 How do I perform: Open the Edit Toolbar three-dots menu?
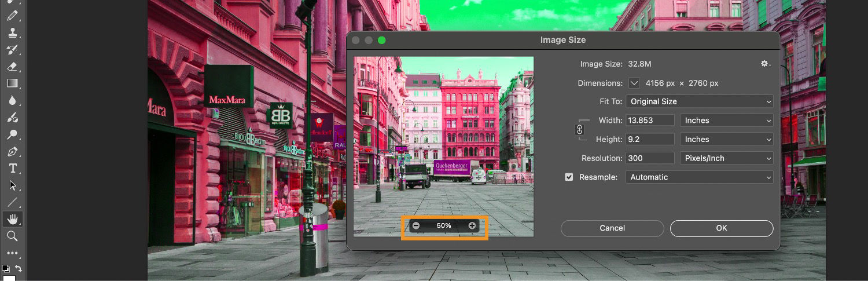click(x=12, y=253)
